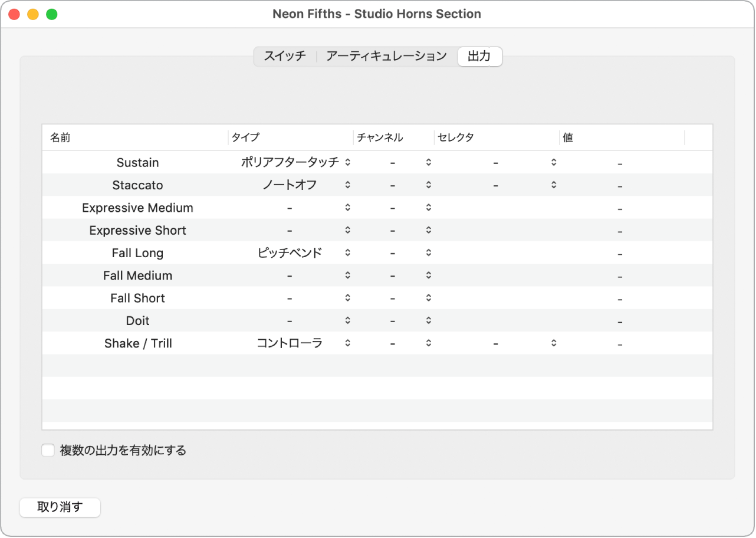The width and height of the screenshot is (756, 538).
Task: Open the channel dropdown for Expressive Short
Action: (x=428, y=230)
